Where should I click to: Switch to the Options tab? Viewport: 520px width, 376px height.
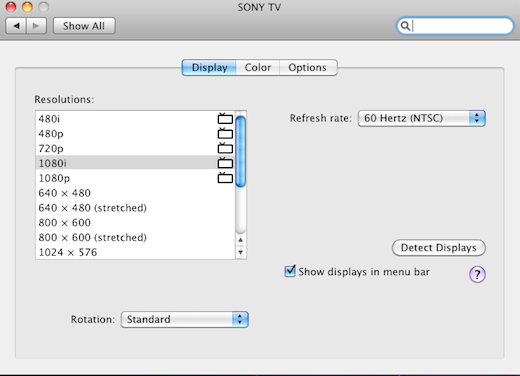click(308, 68)
